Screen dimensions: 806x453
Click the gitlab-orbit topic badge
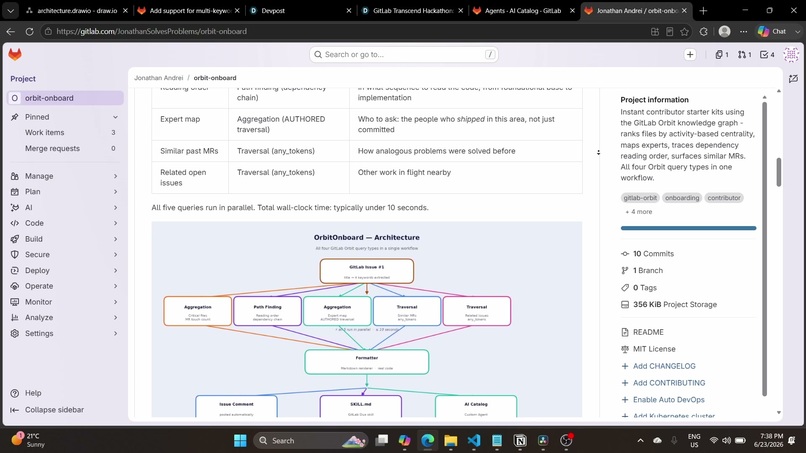[640, 197]
